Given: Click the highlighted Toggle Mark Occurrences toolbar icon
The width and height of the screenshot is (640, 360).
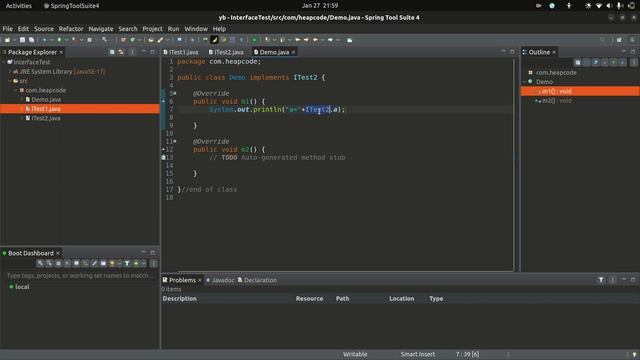Looking at the screenshot, I should 214,40.
